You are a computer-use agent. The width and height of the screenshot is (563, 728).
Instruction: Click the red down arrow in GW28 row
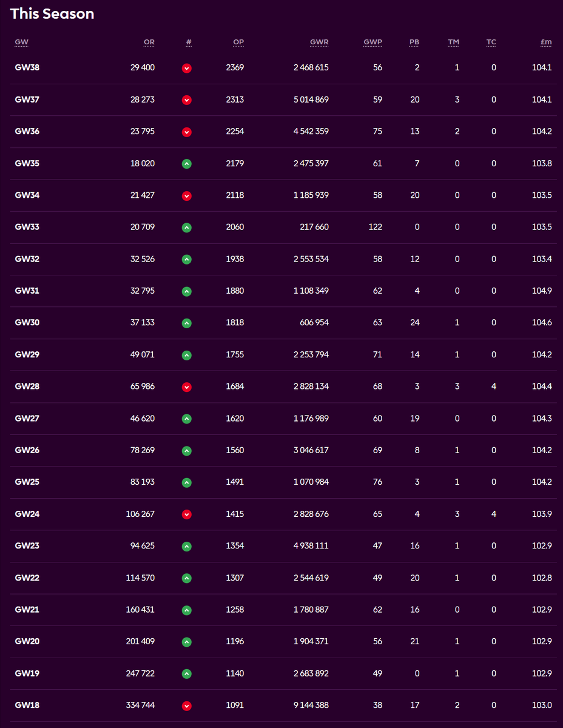[187, 387]
